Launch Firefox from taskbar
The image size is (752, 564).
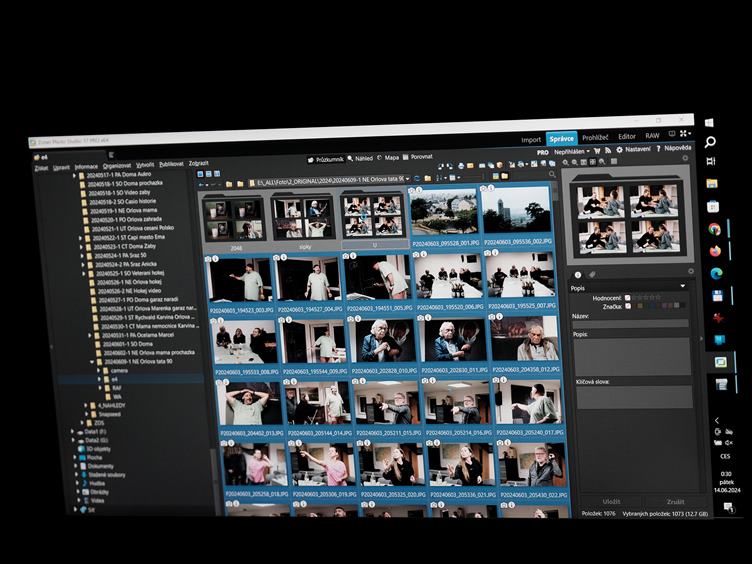coord(715,251)
